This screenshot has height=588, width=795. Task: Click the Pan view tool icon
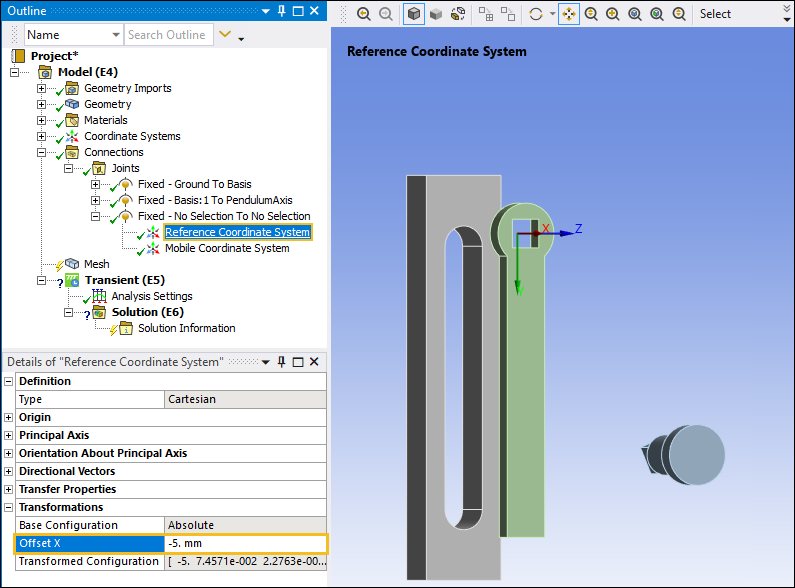point(568,14)
